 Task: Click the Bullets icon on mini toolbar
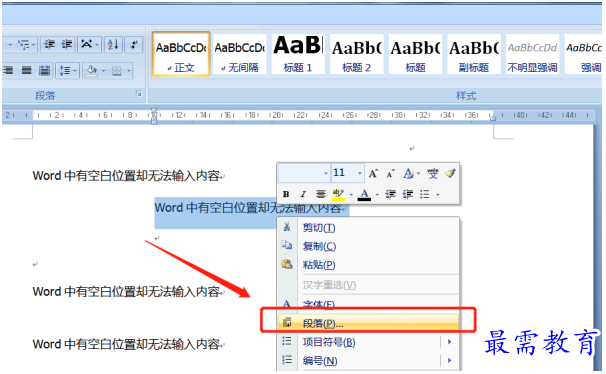(425, 194)
